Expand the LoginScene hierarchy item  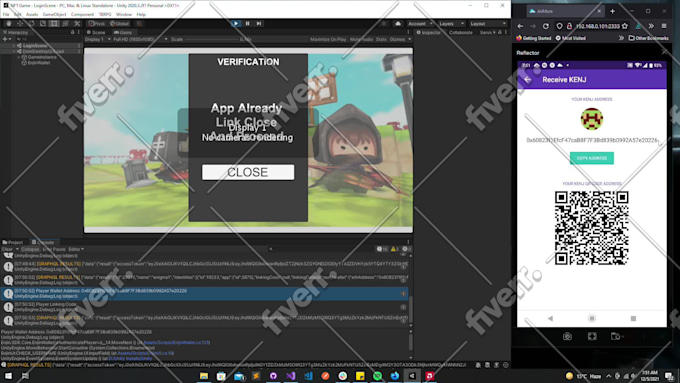point(14,45)
